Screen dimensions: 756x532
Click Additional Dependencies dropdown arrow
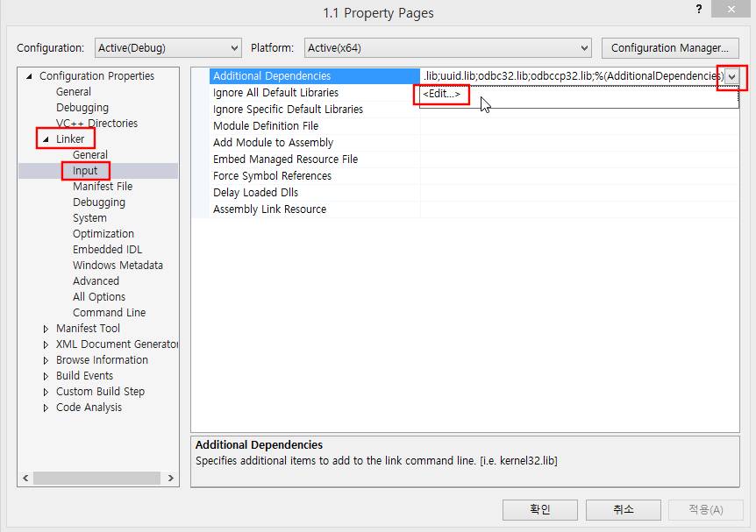tap(731, 77)
